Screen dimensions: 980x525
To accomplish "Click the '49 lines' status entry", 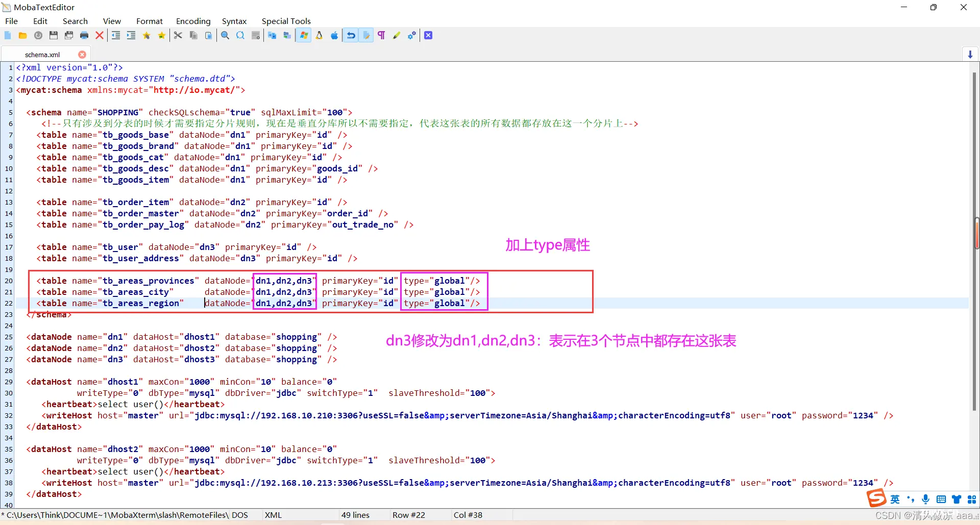I will [x=355, y=515].
